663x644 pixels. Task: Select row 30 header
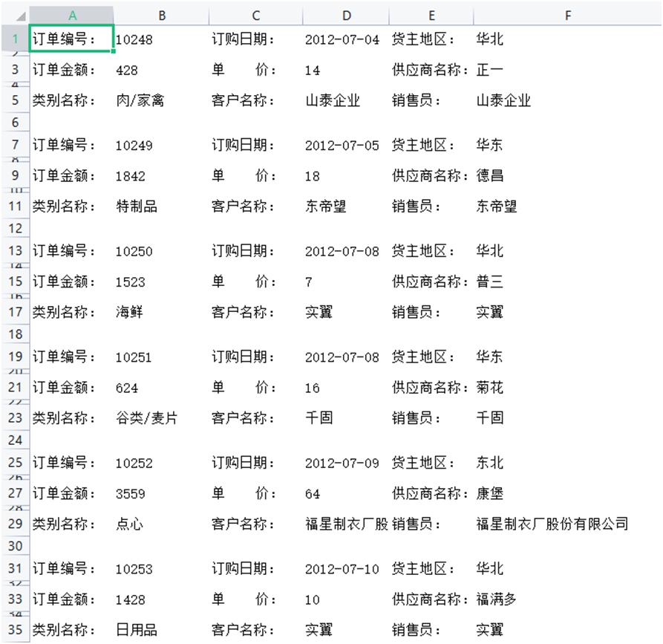click(16, 545)
